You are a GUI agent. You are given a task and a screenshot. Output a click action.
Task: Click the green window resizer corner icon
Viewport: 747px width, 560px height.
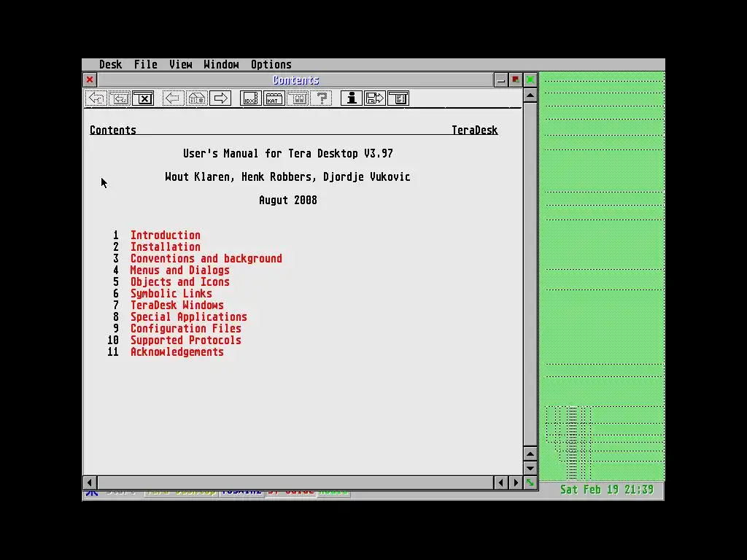click(x=530, y=483)
